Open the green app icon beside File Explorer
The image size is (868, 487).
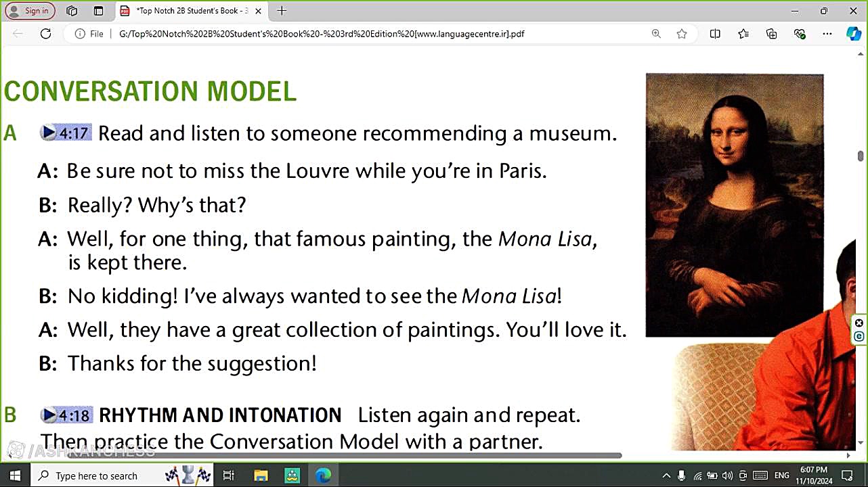pos(292,476)
